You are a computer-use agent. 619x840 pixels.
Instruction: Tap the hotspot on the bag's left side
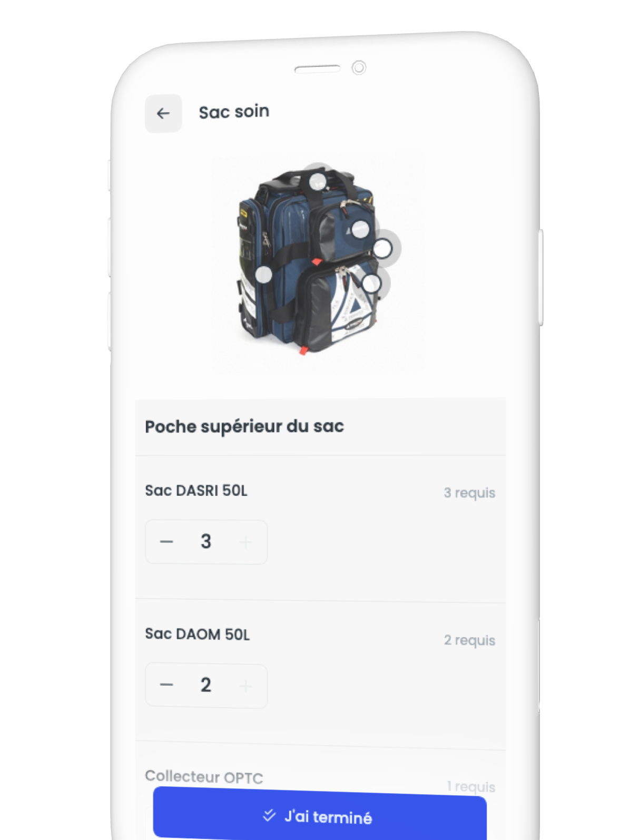tap(263, 274)
